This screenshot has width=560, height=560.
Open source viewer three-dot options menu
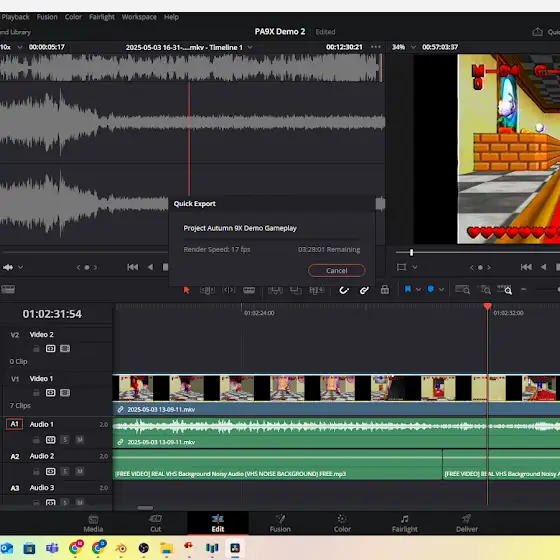pos(376,47)
